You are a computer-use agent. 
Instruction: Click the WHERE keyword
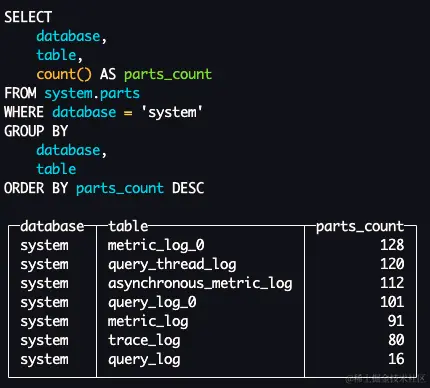24,112
